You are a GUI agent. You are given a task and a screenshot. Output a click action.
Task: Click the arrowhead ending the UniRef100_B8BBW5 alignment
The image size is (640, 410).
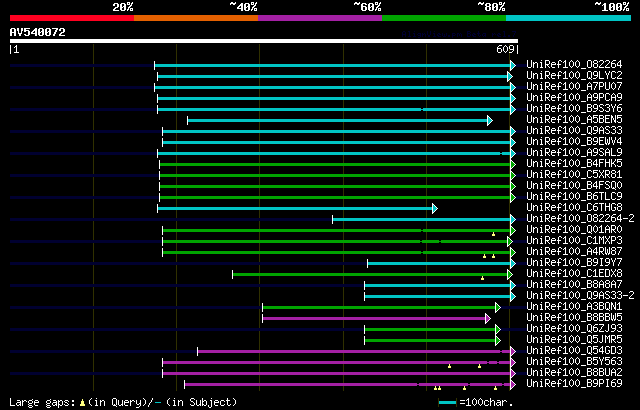coord(488,319)
